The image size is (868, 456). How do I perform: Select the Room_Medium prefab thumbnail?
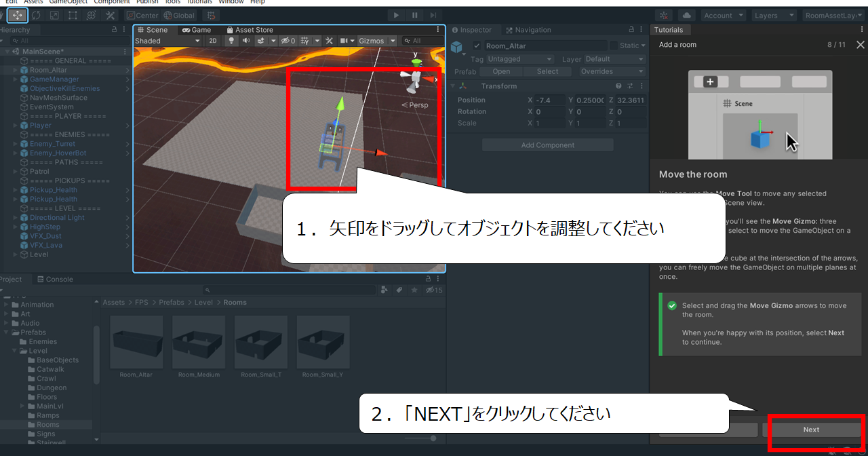pyautogui.click(x=199, y=347)
